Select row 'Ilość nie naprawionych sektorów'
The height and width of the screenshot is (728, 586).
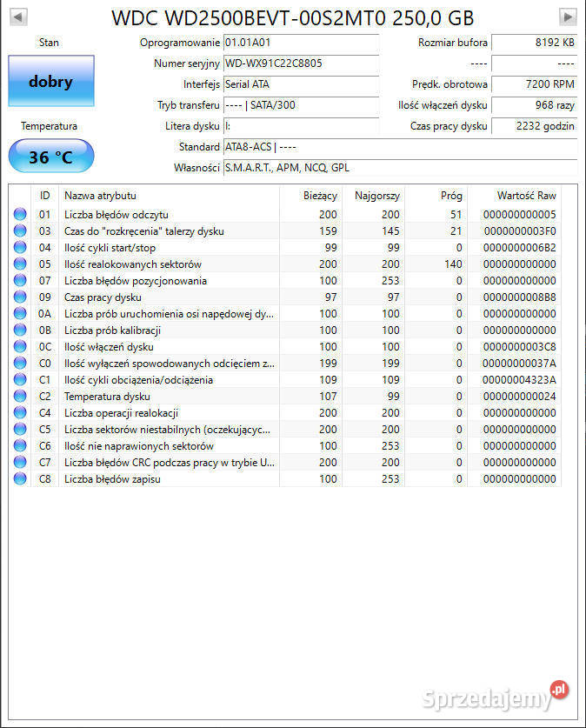point(285,445)
